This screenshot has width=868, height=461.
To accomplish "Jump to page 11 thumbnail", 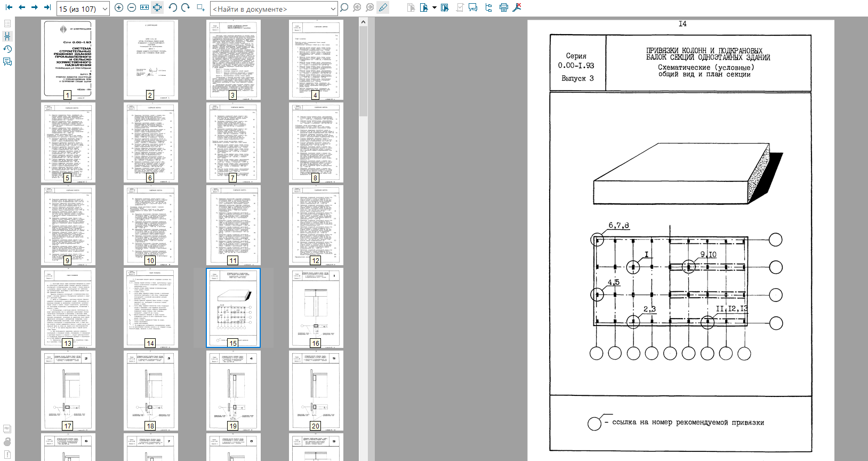I will coord(234,225).
